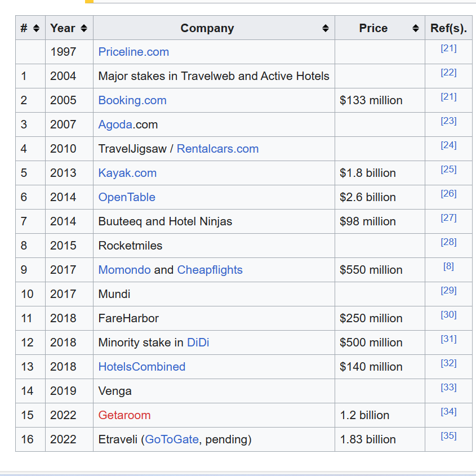Open reference [21] in the Priceline.com row
476x476 pixels.
(x=448, y=48)
